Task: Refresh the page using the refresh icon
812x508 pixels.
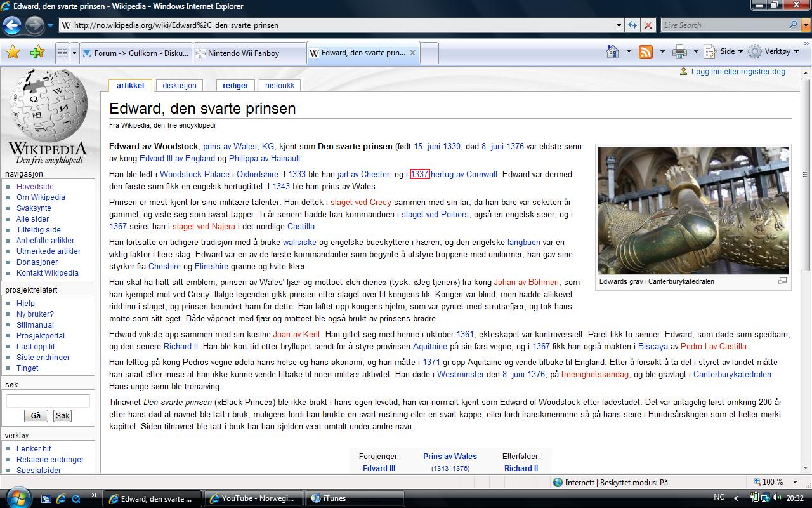Action: (x=632, y=25)
